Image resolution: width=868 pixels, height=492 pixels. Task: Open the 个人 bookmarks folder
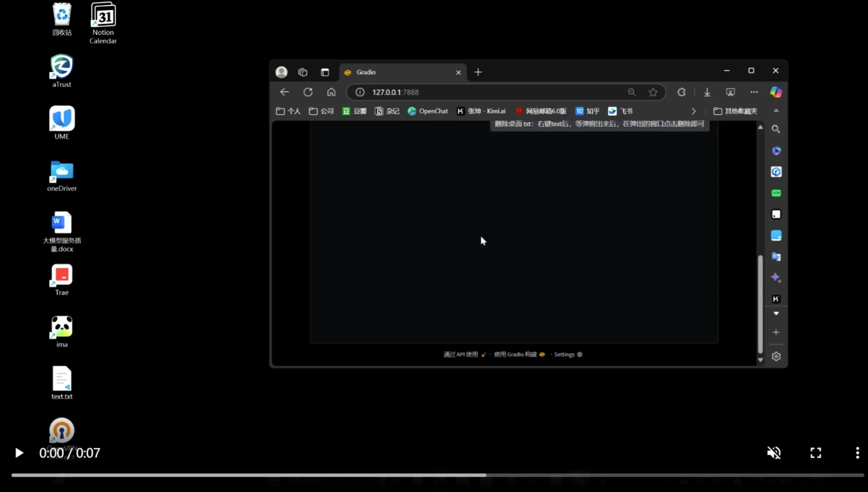point(288,111)
